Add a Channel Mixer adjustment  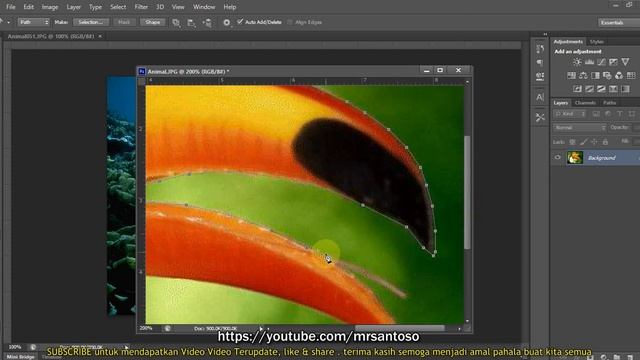(619, 76)
